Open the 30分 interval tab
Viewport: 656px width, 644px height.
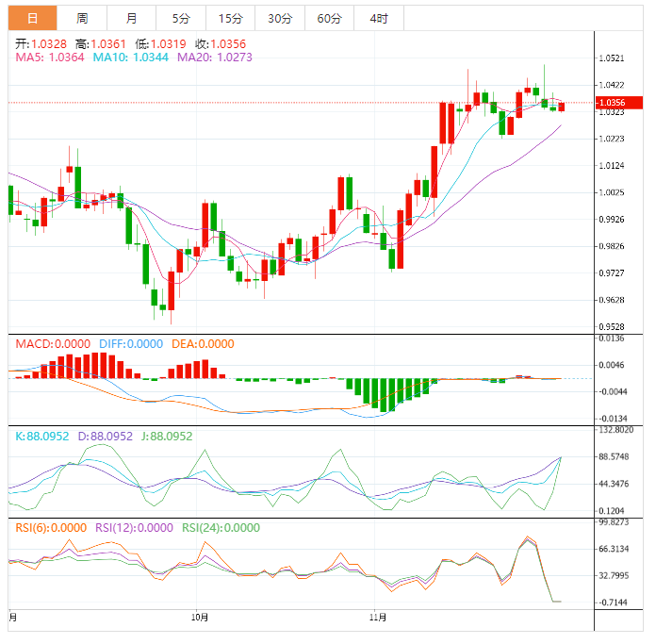pyautogui.click(x=280, y=19)
